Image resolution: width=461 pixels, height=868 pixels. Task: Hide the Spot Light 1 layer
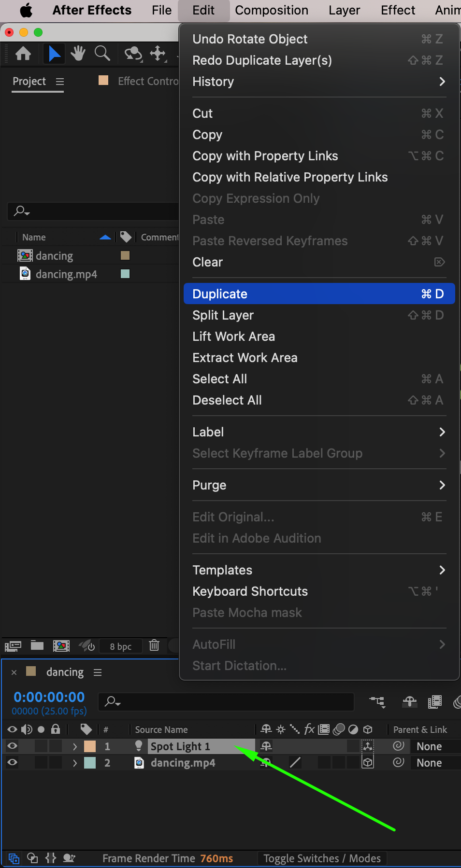(13, 746)
